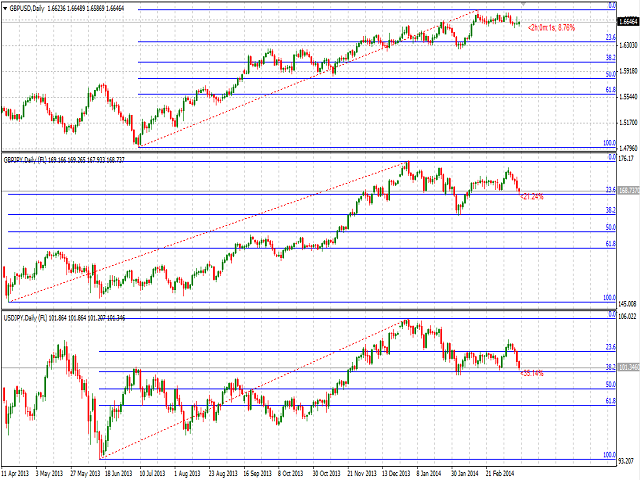Select the 23.6 Fibonacci label on GBPUSD chart

611,38
